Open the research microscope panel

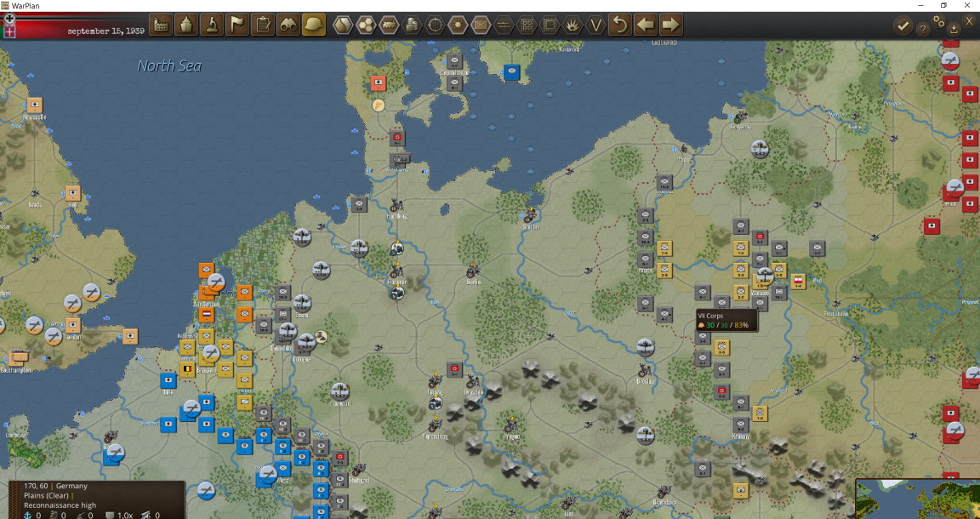tap(212, 26)
